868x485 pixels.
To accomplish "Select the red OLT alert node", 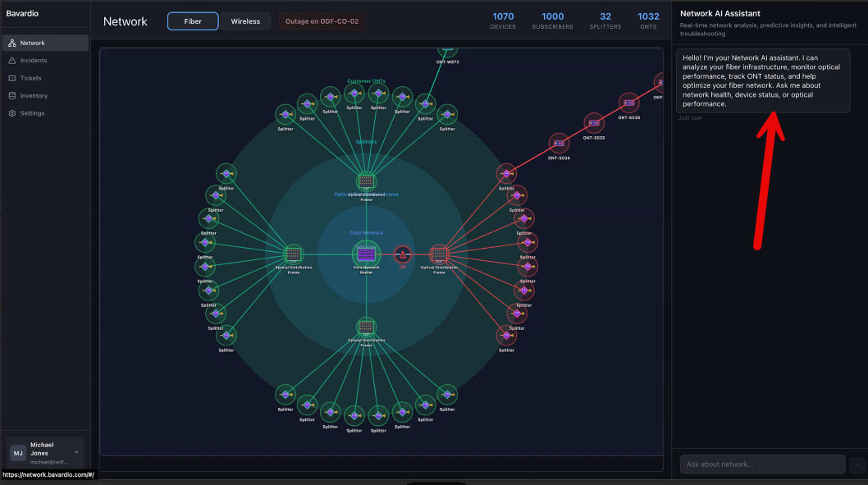I will coord(403,254).
